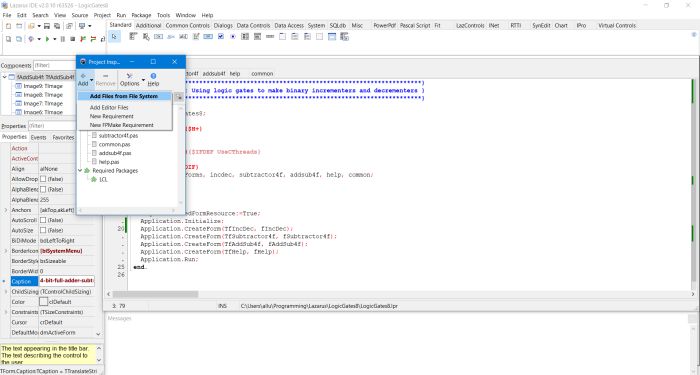
Task: Open the build mode dropdown arrow
Action: point(39,39)
